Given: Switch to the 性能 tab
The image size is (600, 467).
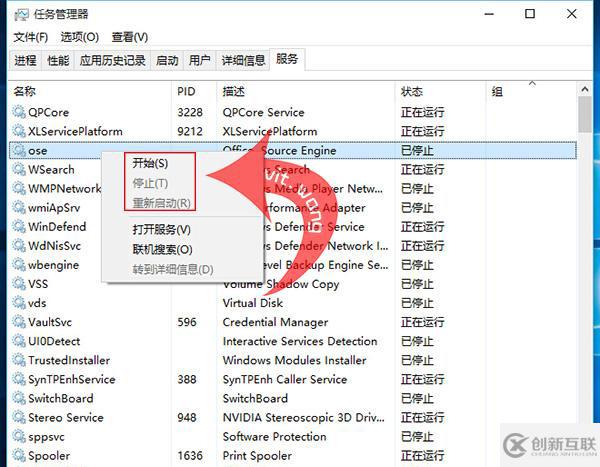Looking at the screenshot, I should coord(58,60).
